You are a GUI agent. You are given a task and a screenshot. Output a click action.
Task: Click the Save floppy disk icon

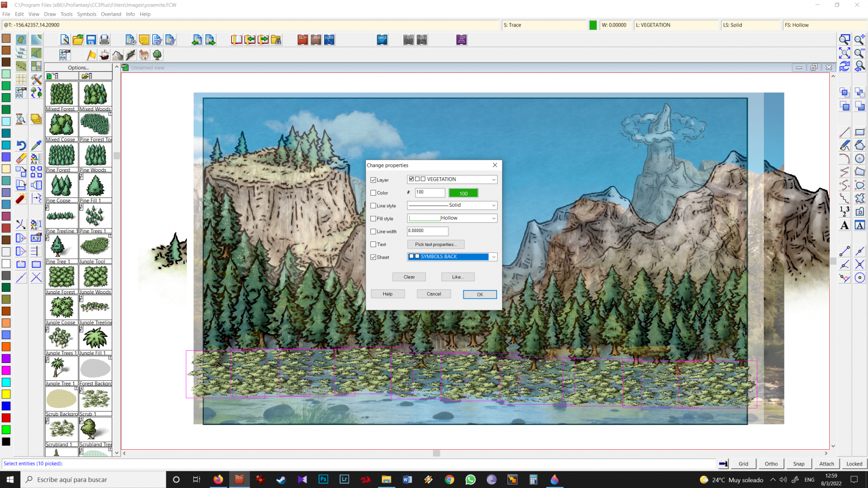(x=91, y=39)
